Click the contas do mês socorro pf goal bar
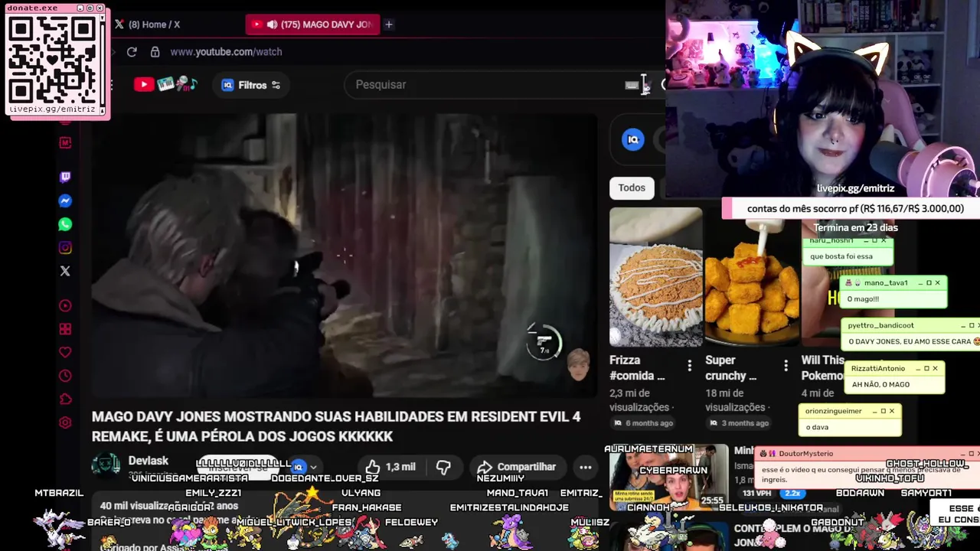The height and width of the screenshot is (551, 980). 851,208
